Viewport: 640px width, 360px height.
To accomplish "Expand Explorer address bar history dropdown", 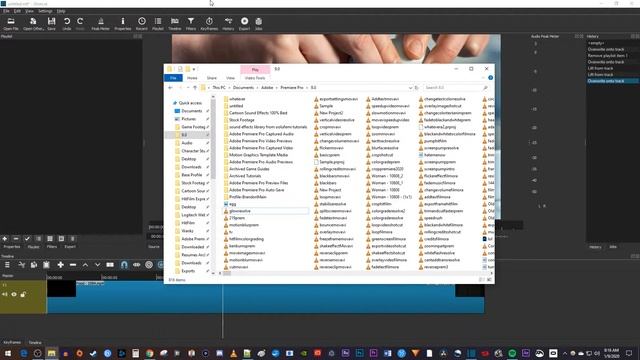I will pyautogui.click(x=410, y=88).
